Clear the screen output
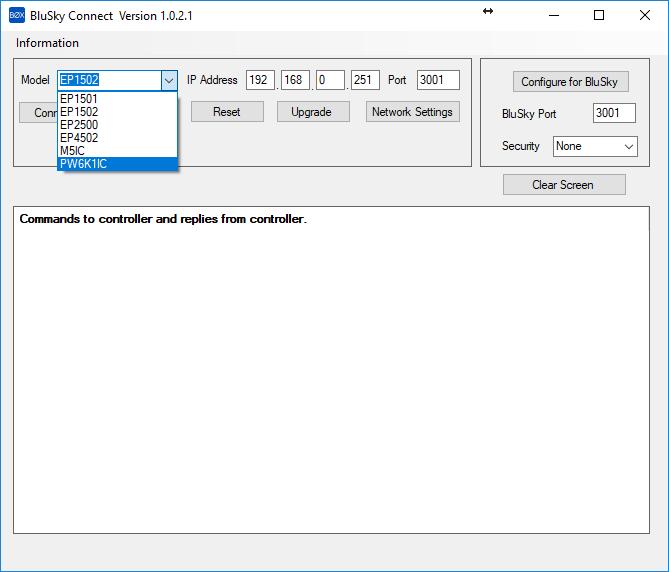This screenshot has height=572, width=669. click(564, 185)
